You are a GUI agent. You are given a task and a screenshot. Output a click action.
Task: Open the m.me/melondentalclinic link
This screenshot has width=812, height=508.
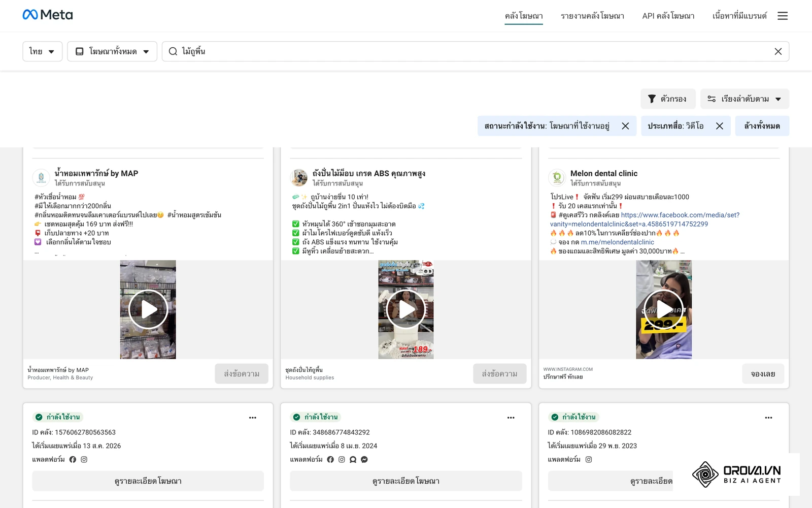click(x=618, y=242)
